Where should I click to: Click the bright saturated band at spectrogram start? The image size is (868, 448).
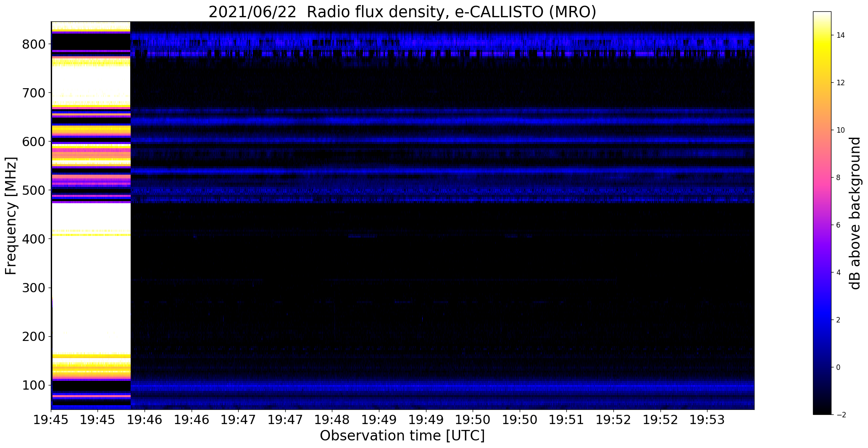(x=91, y=215)
